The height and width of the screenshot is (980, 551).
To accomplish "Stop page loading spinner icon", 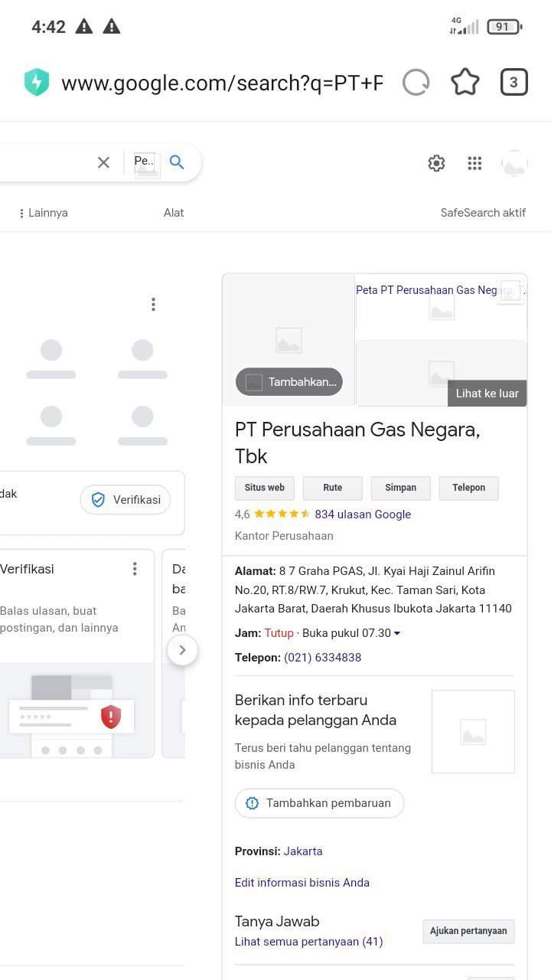I will coord(416,83).
